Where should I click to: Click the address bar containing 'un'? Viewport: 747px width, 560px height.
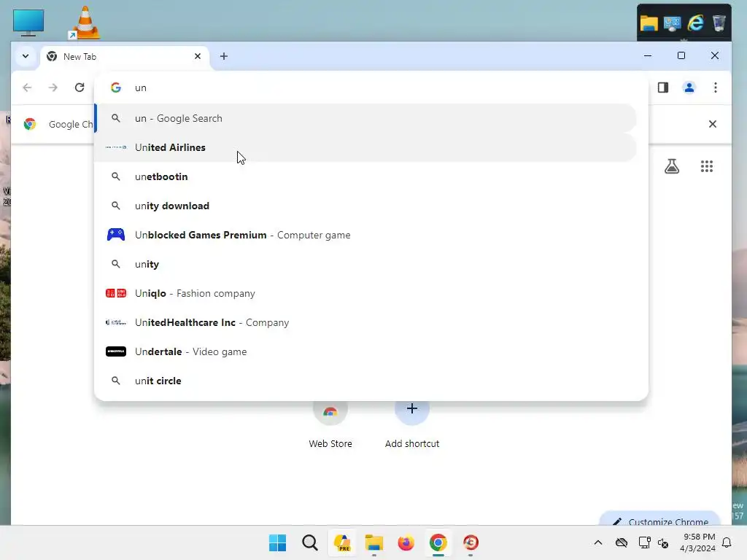pyautogui.click(x=371, y=87)
